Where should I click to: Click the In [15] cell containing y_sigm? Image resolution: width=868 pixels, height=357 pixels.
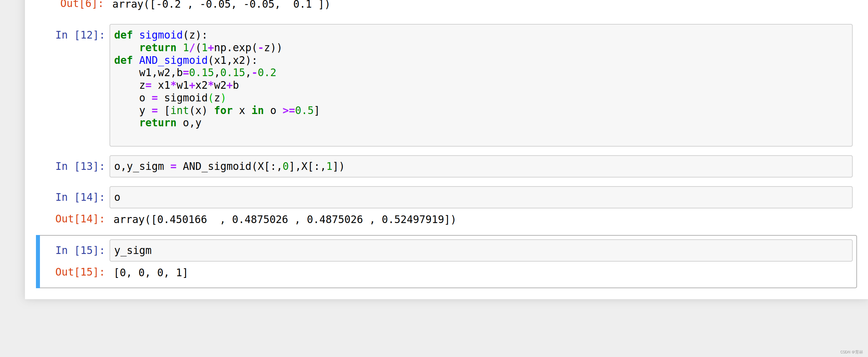tap(481, 250)
